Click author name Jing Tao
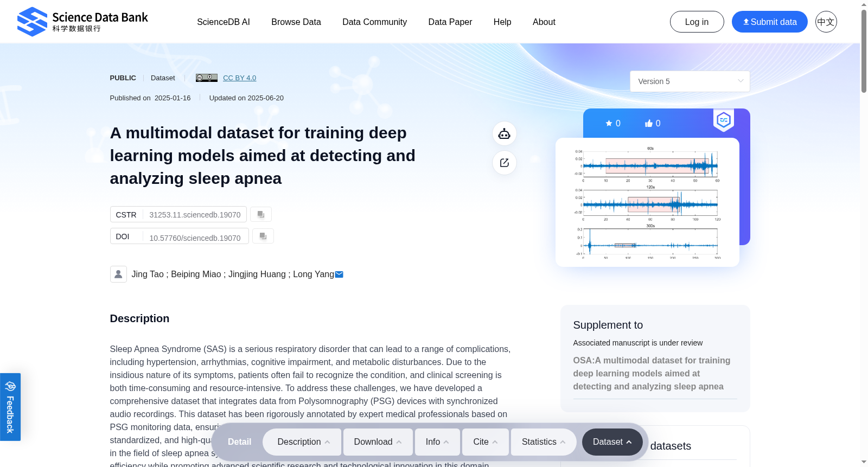The image size is (868, 467). pyautogui.click(x=148, y=274)
